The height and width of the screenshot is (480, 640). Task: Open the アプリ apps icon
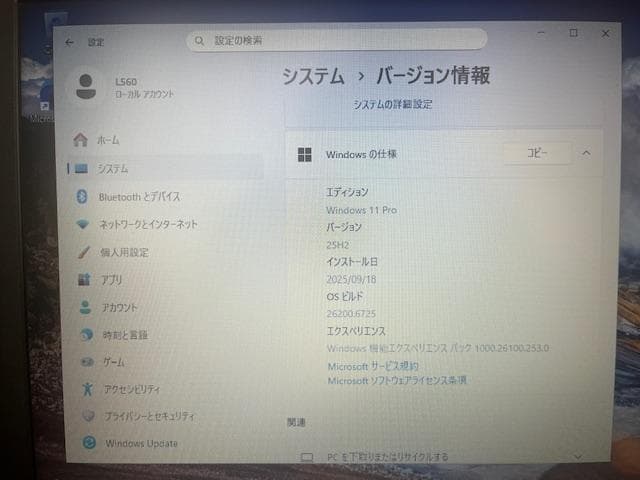[x=84, y=280]
